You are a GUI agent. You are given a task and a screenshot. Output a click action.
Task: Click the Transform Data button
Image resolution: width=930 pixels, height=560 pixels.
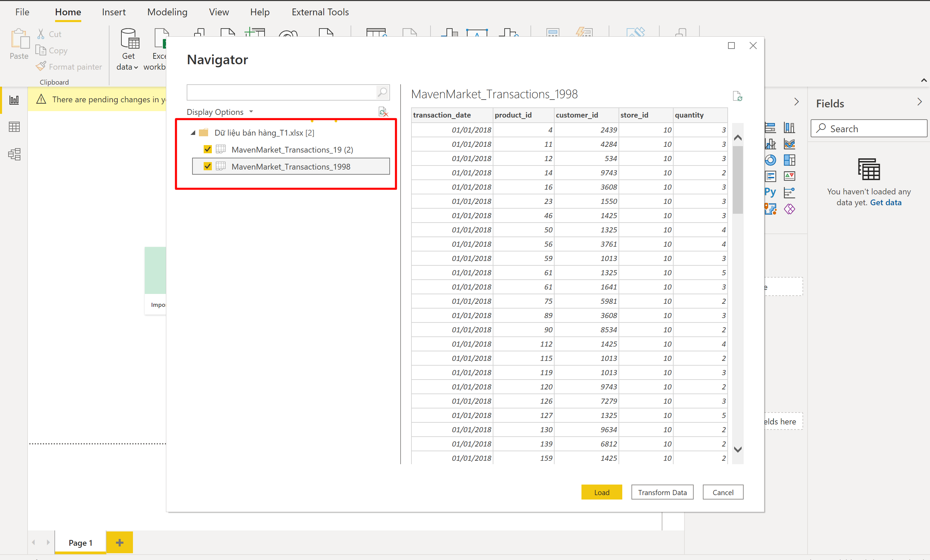(662, 492)
